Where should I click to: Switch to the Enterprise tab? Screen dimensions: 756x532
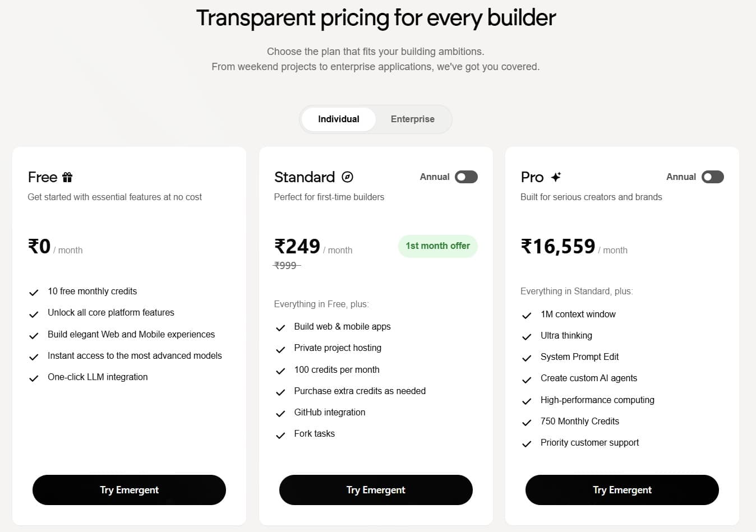tap(412, 119)
